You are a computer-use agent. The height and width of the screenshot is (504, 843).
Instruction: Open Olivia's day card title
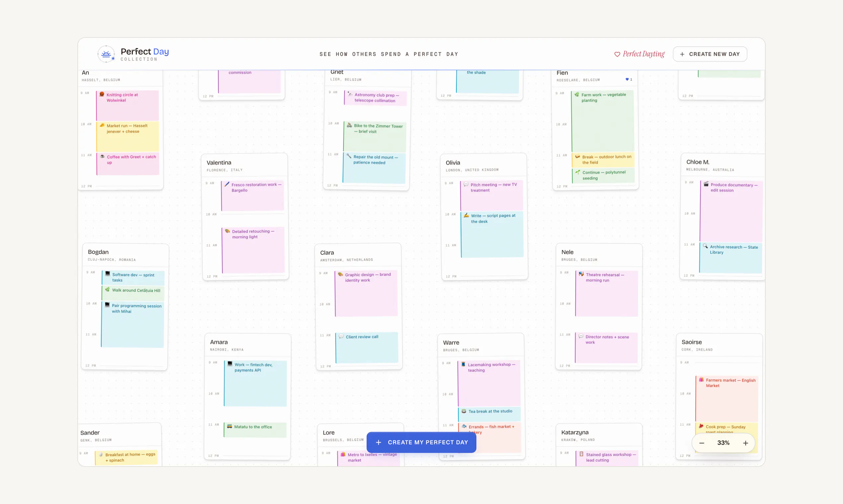(453, 163)
